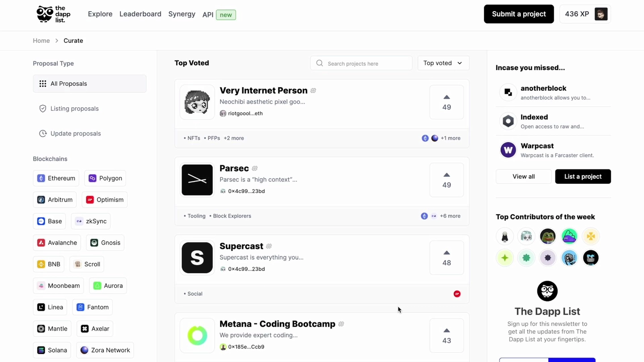Pick the Moonbeam blockchain filter
The image size is (644, 362).
click(59, 286)
